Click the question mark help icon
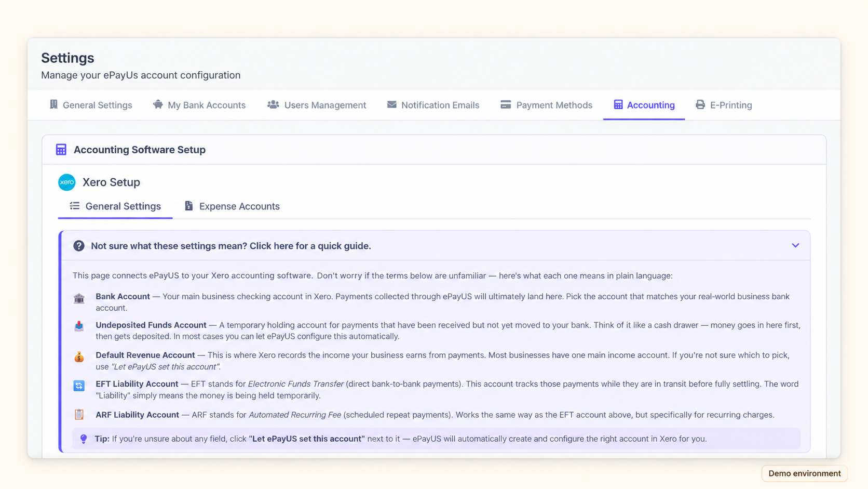868x489 pixels. click(x=79, y=246)
